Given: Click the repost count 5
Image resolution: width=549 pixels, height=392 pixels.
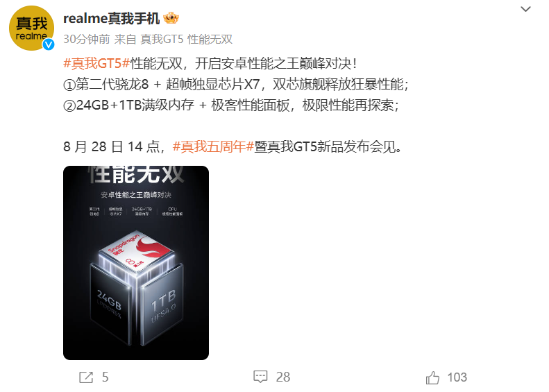Looking at the screenshot, I should pos(105,377).
